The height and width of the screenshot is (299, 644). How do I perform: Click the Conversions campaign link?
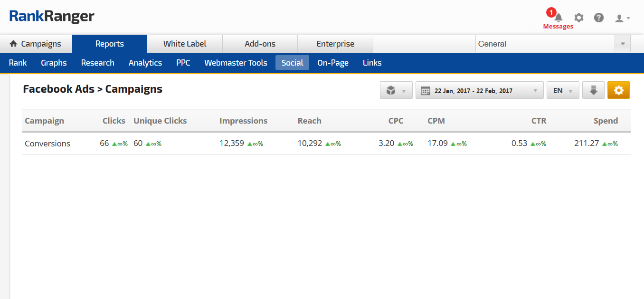pyautogui.click(x=47, y=144)
